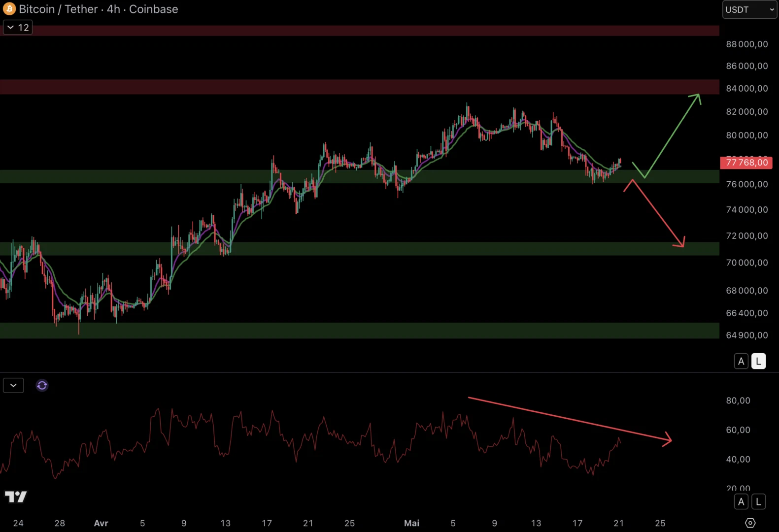Toggle auto scale A on indicator pane

pyautogui.click(x=741, y=502)
